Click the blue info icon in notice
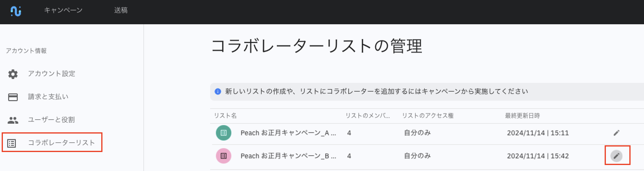 [218, 92]
